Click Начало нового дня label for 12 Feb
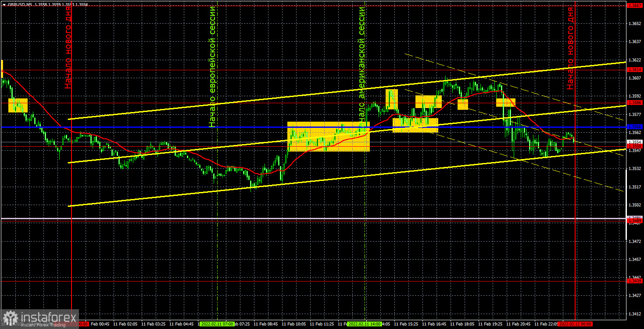This screenshot has height=329, width=644. pyautogui.click(x=570, y=47)
